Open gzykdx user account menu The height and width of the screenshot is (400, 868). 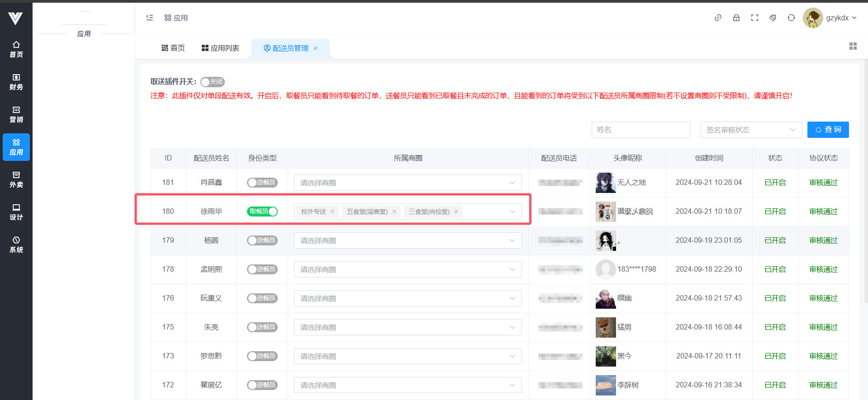830,18
